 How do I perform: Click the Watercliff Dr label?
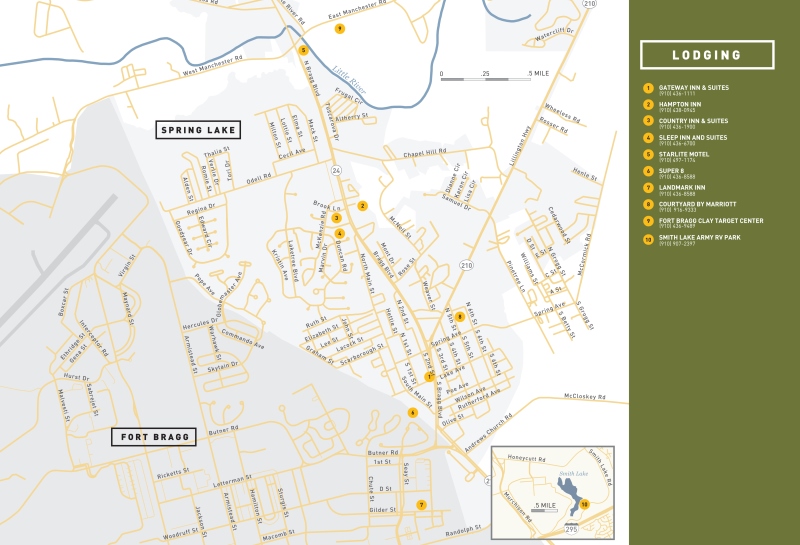pyautogui.click(x=555, y=35)
